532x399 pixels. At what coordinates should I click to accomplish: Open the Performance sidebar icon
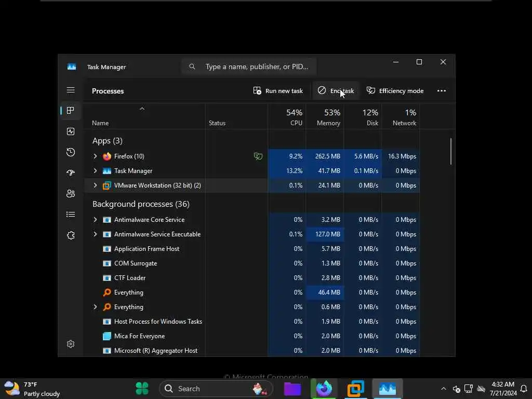(x=71, y=131)
